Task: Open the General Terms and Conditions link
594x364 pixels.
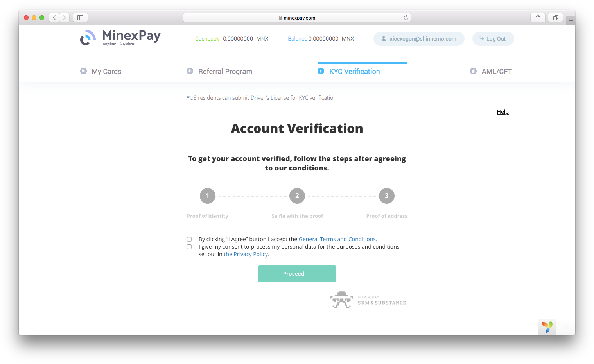Action: click(337, 239)
